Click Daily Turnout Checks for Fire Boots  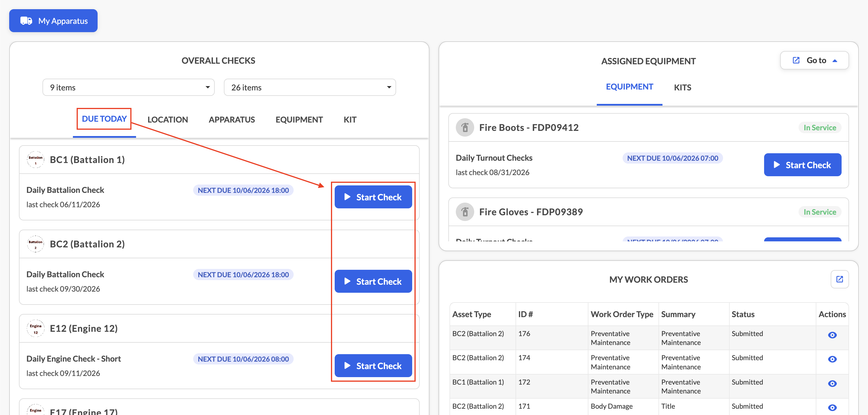[x=494, y=158]
